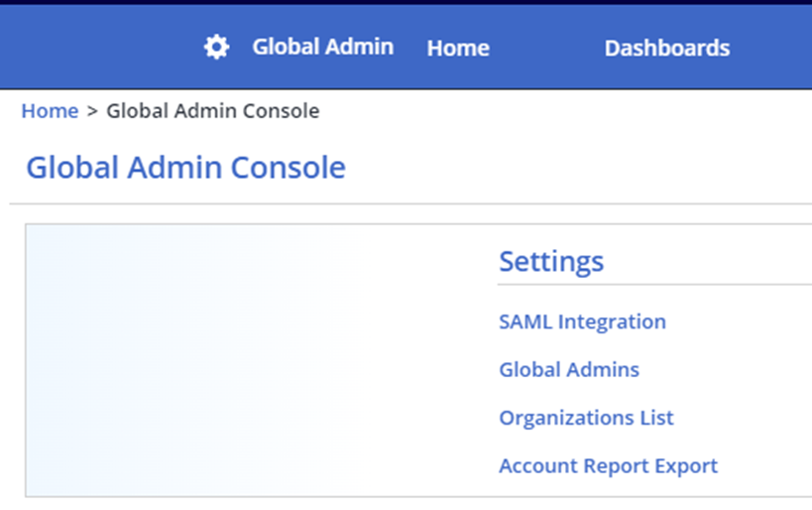Click the dark strip above the blue header
Image resolution: width=812 pixels, height=510 pixels.
(x=397, y=2)
